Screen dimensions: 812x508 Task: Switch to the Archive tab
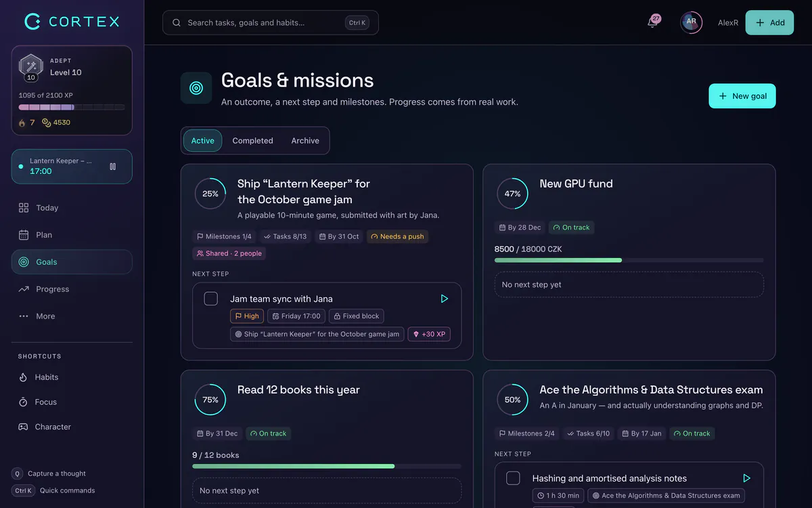305,141
